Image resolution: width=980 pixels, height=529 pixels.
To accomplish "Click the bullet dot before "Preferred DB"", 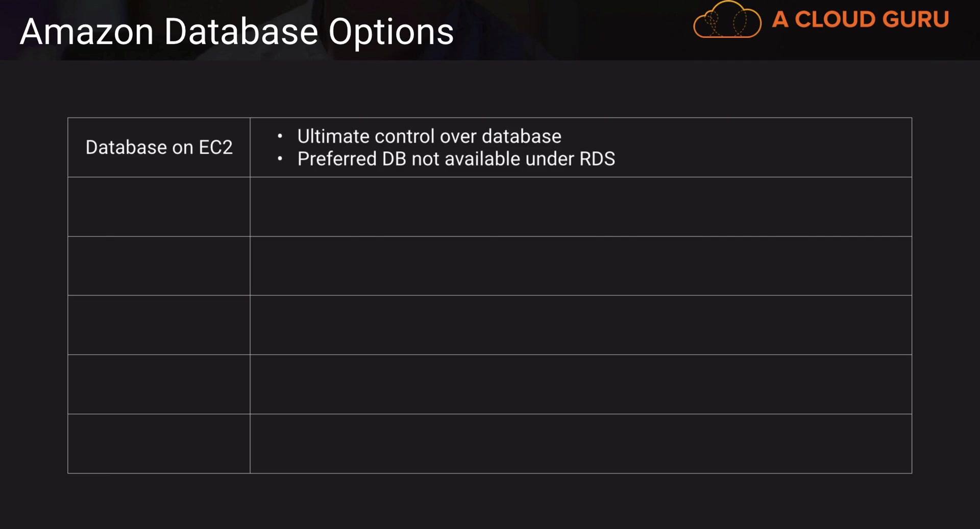I will 280,159.
